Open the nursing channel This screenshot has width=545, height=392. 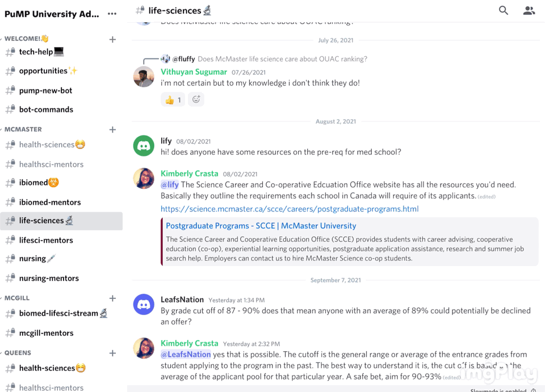(32, 259)
